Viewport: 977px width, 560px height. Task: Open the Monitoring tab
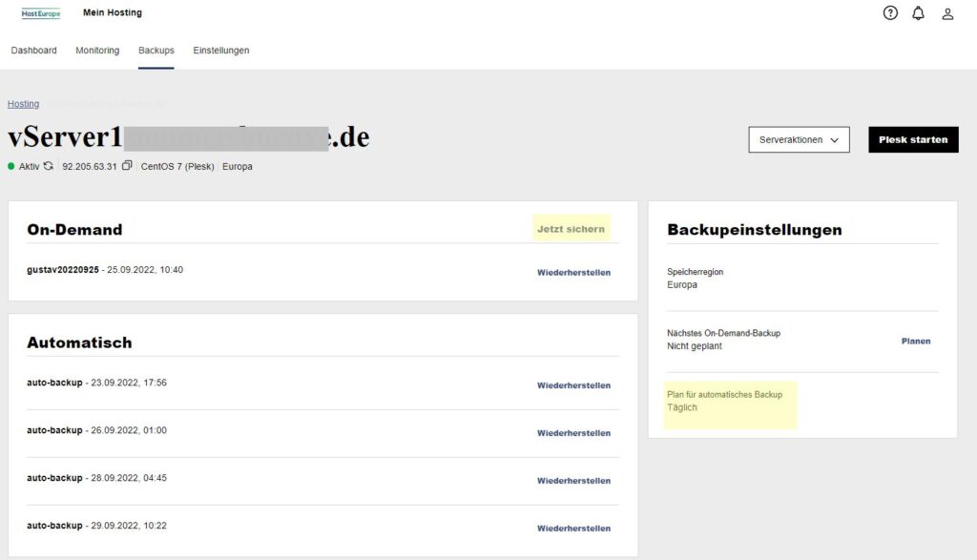97,51
